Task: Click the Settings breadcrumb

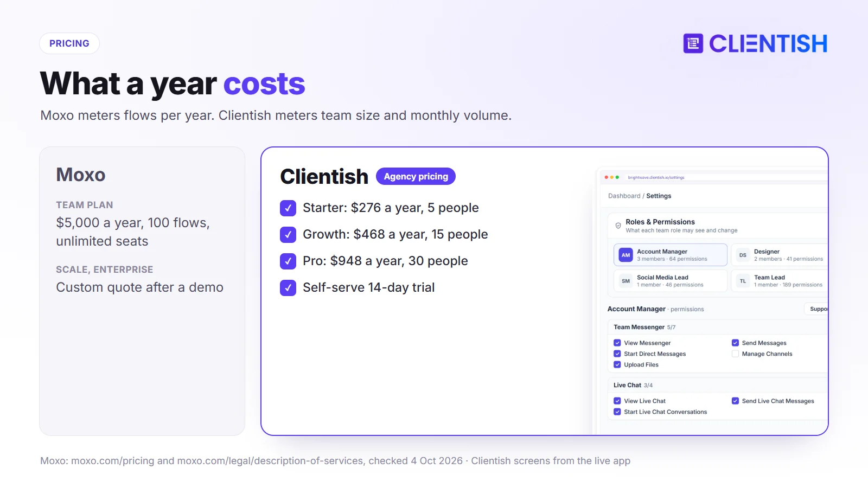Action: [x=659, y=196]
